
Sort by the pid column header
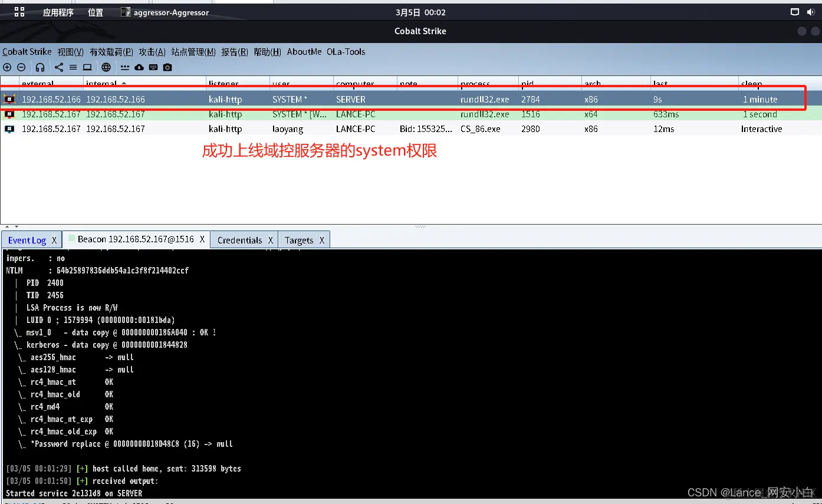click(550, 83)
